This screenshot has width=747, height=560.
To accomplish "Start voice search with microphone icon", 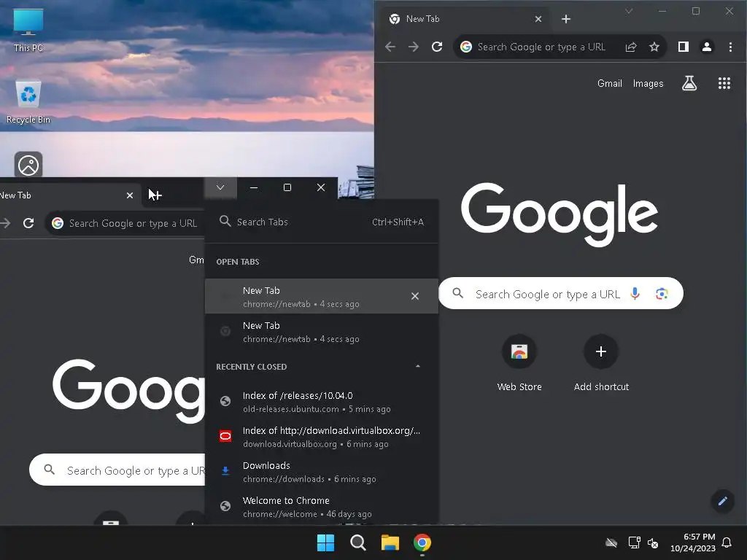I will [635, 293].
